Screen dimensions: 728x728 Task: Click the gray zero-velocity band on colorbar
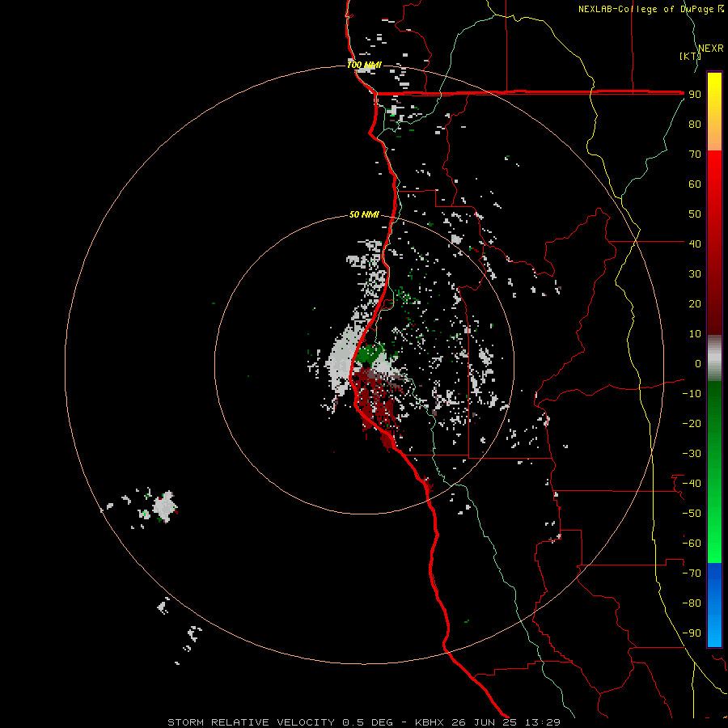click(714, 358)
